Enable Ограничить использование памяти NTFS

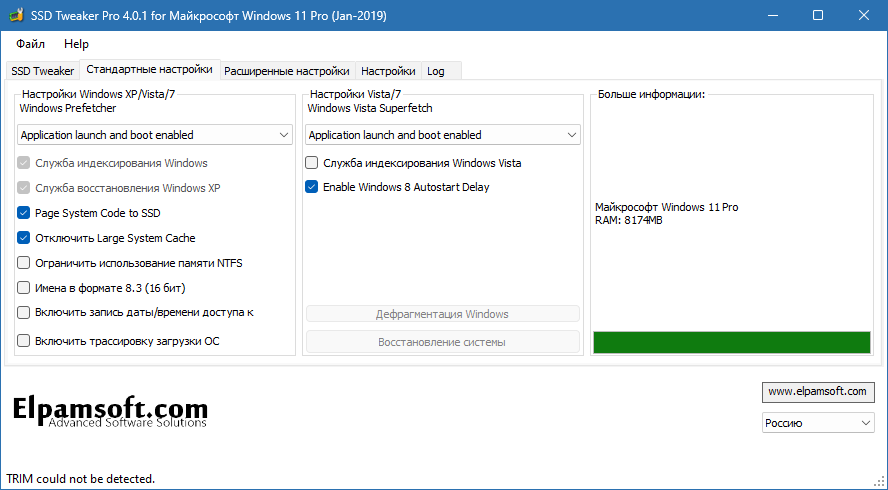(23, 263)
